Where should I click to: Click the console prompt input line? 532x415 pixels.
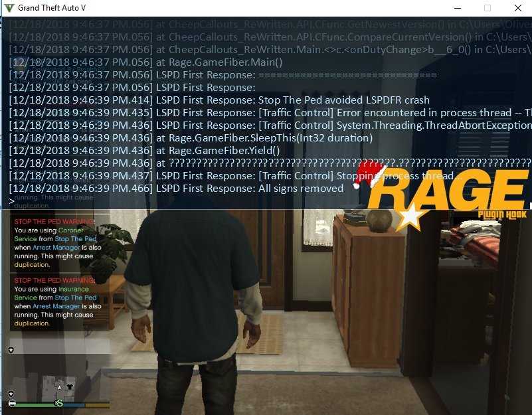(x=266, y=201)
